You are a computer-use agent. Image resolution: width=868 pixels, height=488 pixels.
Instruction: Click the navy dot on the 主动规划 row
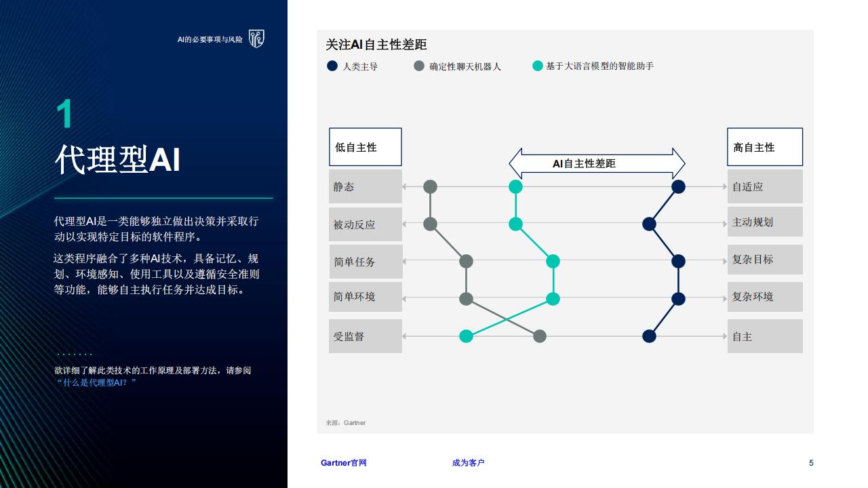[649, 224]
